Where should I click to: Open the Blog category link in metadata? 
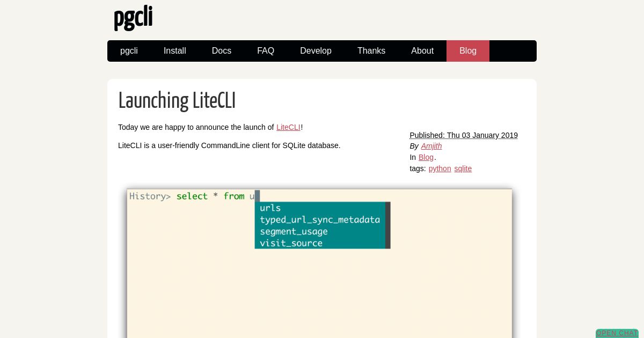click(x=426, y=157)
